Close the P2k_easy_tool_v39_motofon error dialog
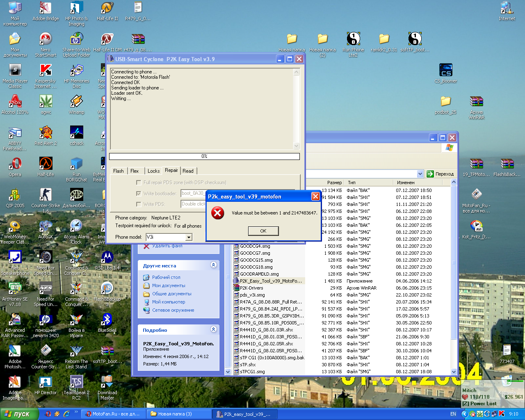 (x=315, y=196)
